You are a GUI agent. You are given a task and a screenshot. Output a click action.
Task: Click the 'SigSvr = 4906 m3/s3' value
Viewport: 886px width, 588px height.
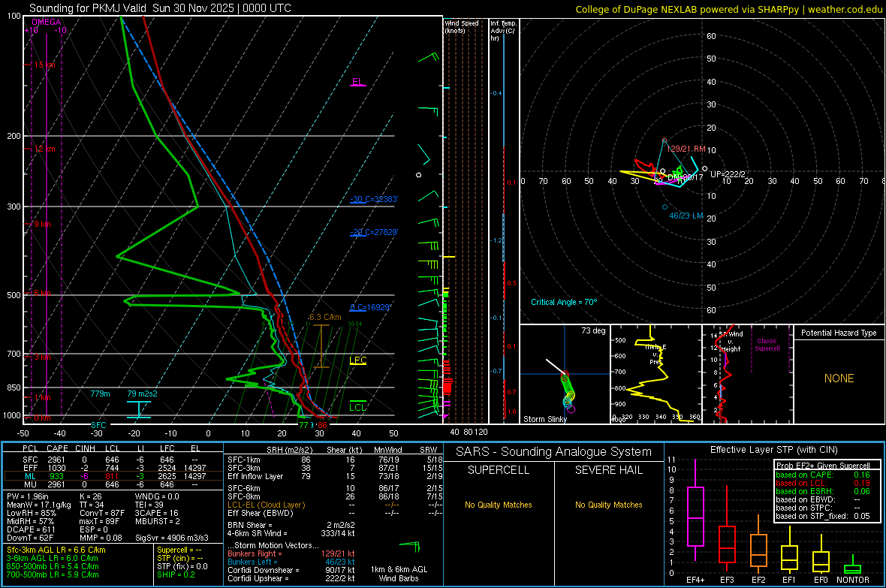click(x=172, y=538)
